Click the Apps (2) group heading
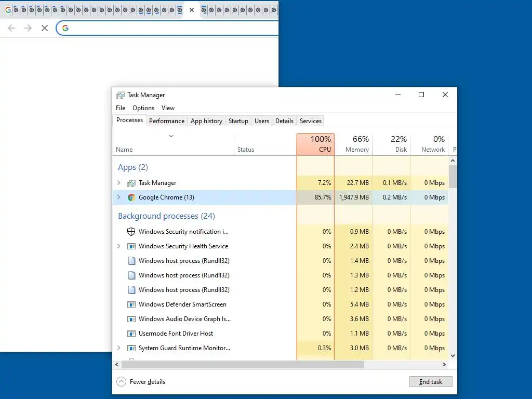Viewport: 532px width, 399px height. [x=133, y=167]
